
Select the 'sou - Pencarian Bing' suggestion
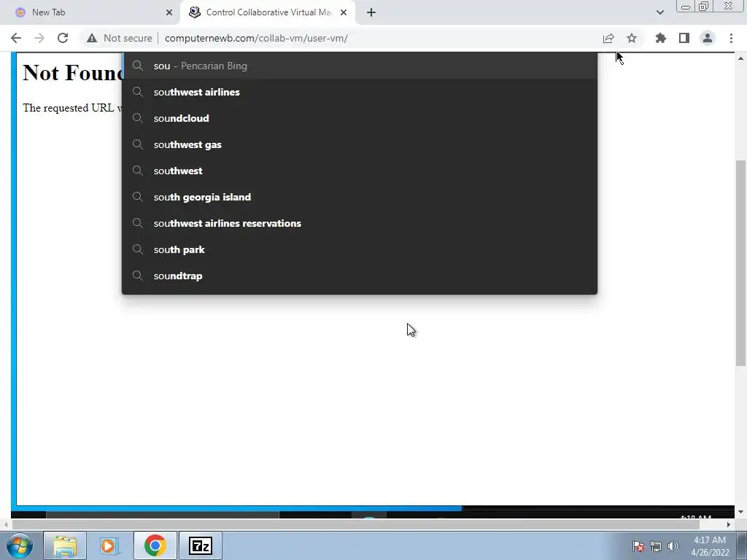(360, 66)
